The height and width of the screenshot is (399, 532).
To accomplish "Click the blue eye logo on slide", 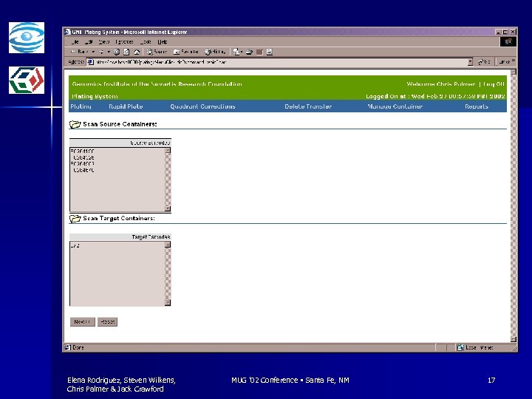I will click(27, 38).
